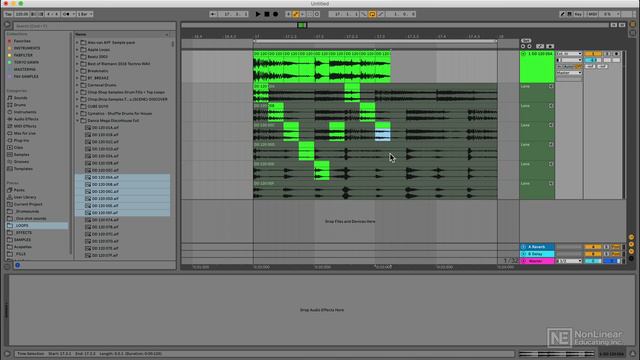
Task: Select the A Reverb return track
Action: [537, 247]
